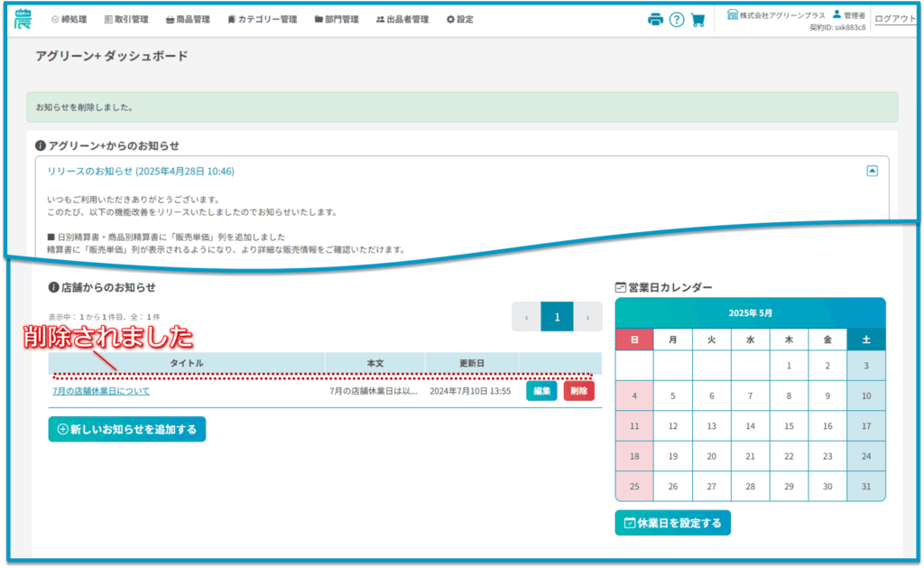Select May 4 Sunday on calendar
The image size is (924, 568).
coord(634,396)
